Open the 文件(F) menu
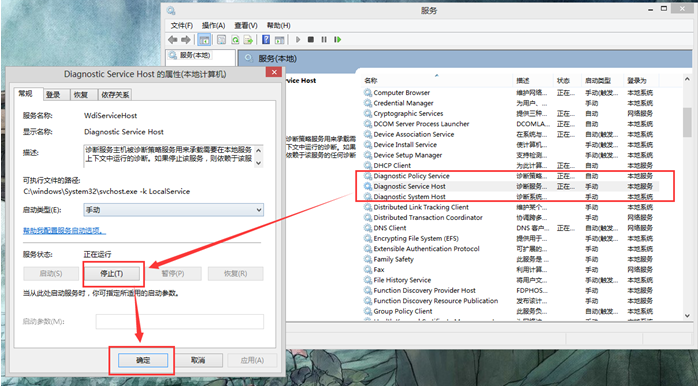698x386 pixels. click(182, 25)
